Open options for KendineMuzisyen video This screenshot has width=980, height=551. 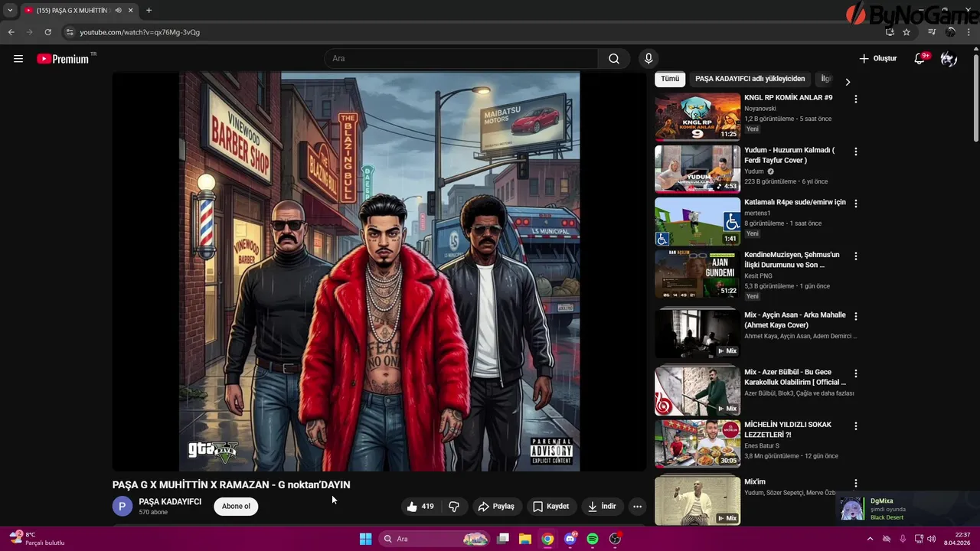coord(856,256)
